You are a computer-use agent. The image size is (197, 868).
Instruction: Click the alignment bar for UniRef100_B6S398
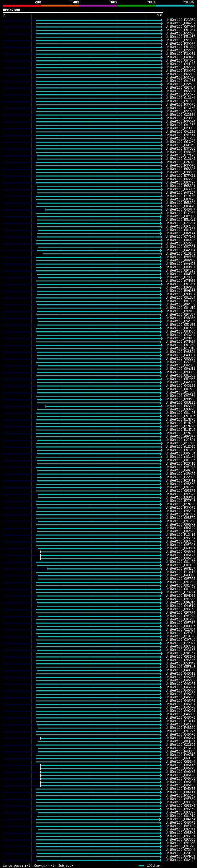pos(104,406)
